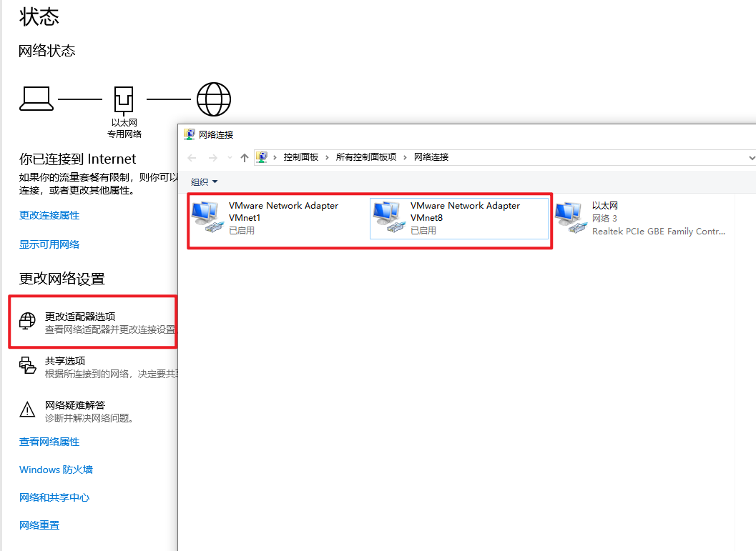756x551 pixels.
Task: Click 专用网络 label under ethernet icon
Action: 124,134
